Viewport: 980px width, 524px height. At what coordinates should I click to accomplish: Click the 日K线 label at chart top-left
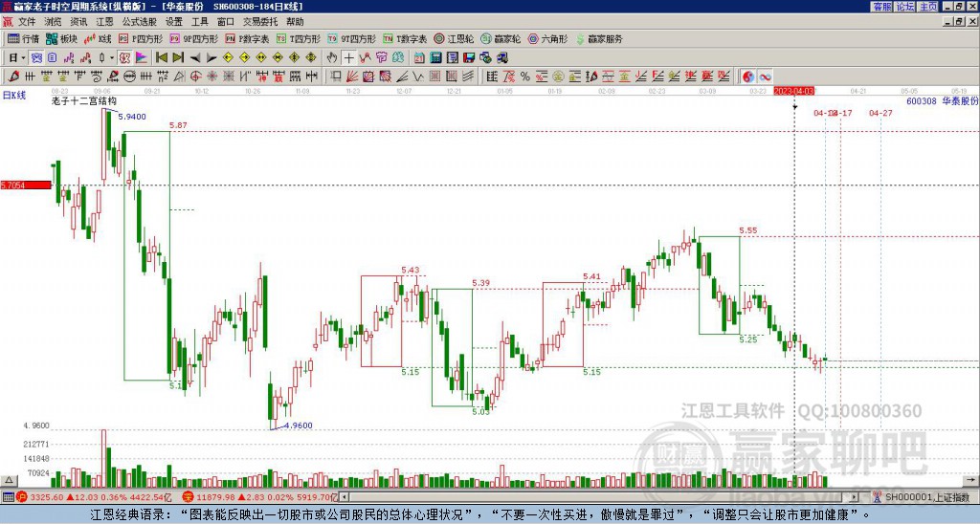pos(14,96)
